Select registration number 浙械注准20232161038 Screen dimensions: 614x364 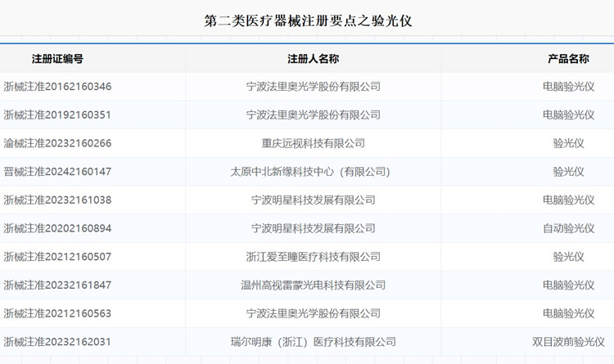[57, 200]
